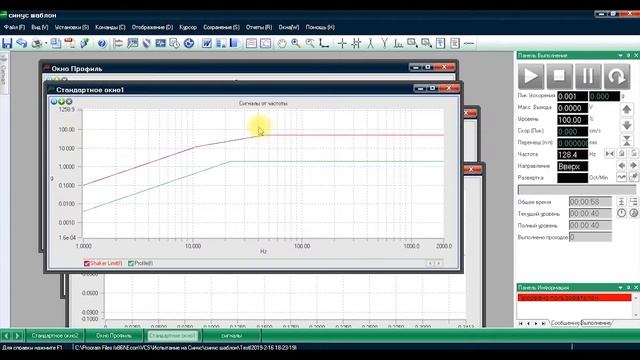Click the hourglass-shaped reset level button
This screenshot has height=360, width=640.
point(627,141)
